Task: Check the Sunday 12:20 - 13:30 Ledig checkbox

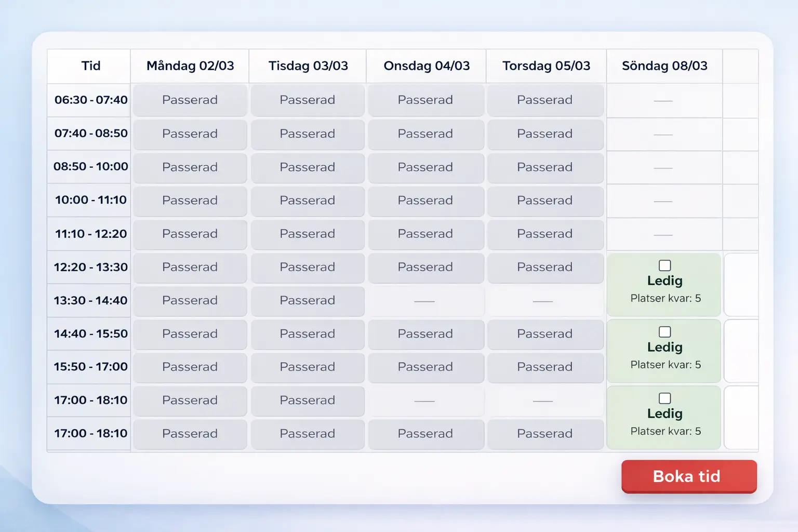Action: [664, 265]
